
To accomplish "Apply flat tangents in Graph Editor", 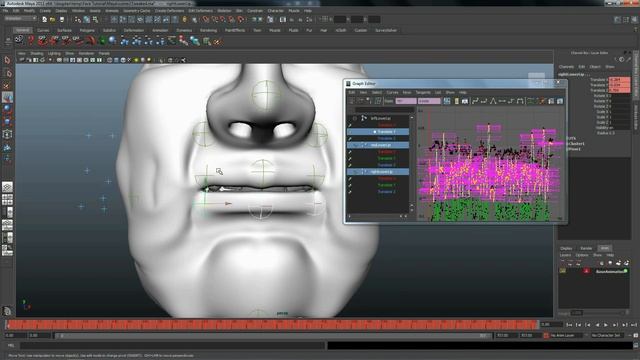I will pos(502,101).
